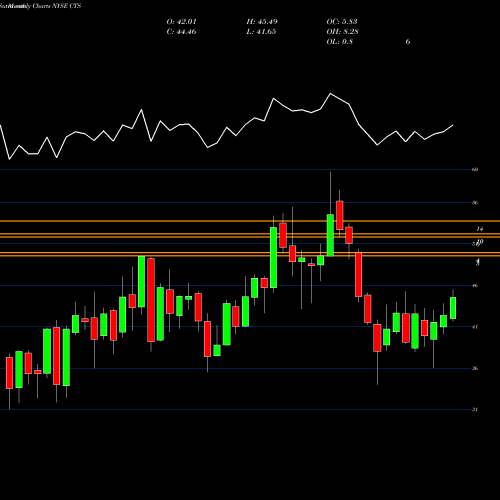
Task: Click the '46' price axis label
Action: (475, 285)
